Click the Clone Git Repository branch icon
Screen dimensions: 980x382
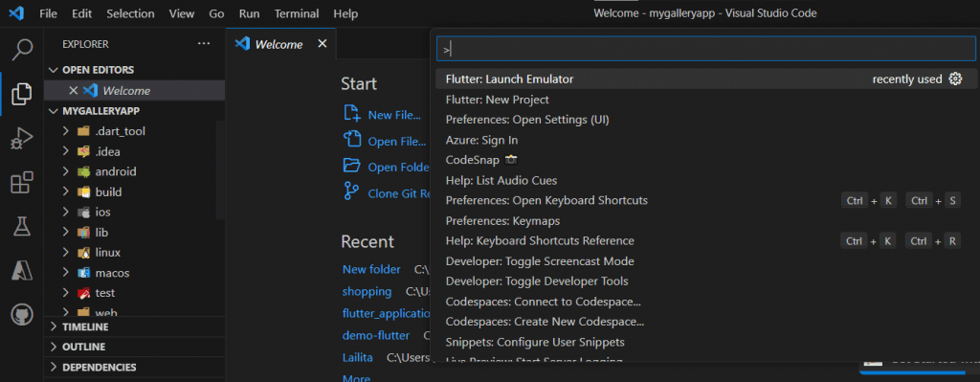pyautogui.click(x=352, y=191)
